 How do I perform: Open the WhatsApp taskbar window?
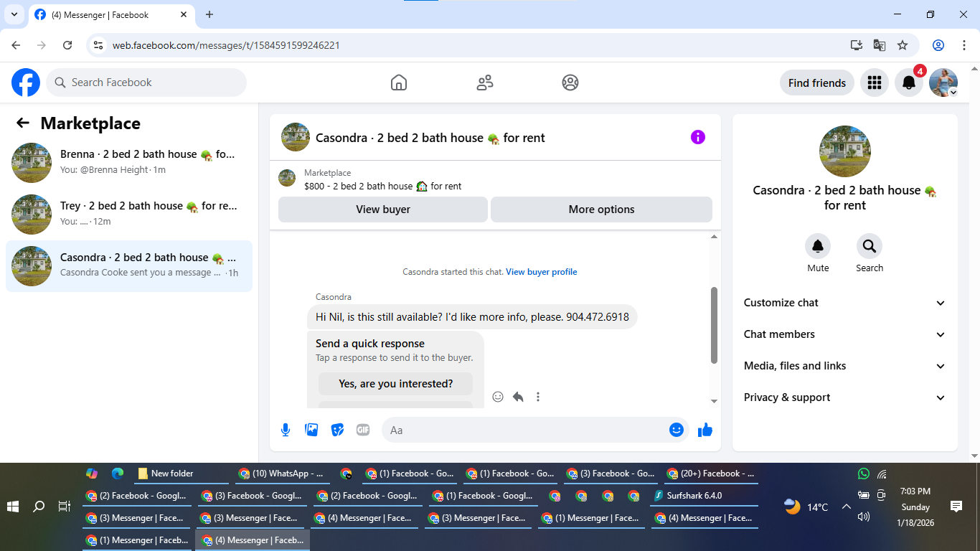(x=283, y=474)
